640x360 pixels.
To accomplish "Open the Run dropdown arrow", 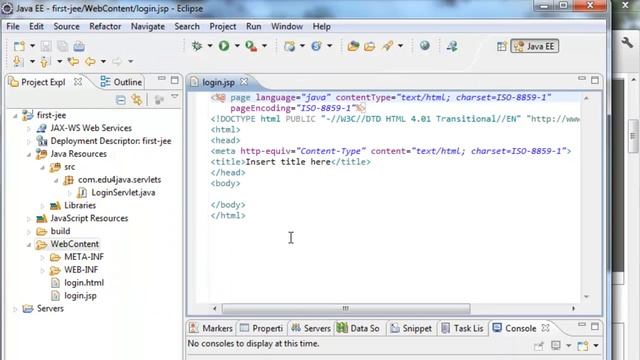I will [237, 46].
